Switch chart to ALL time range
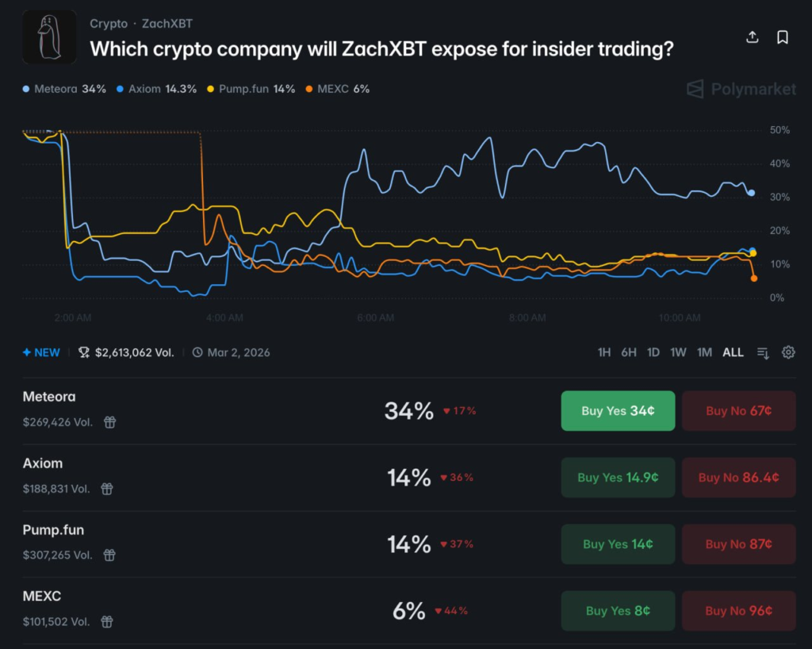 [733, 352]
